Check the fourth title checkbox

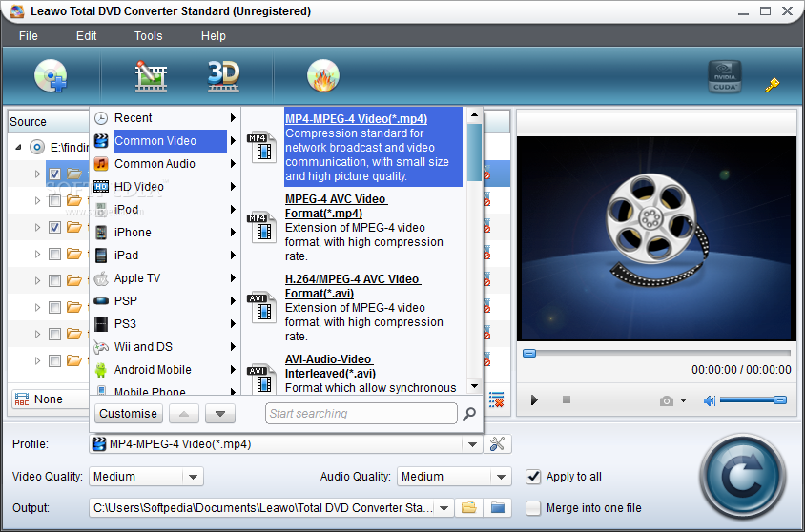(x=54, y=254)
